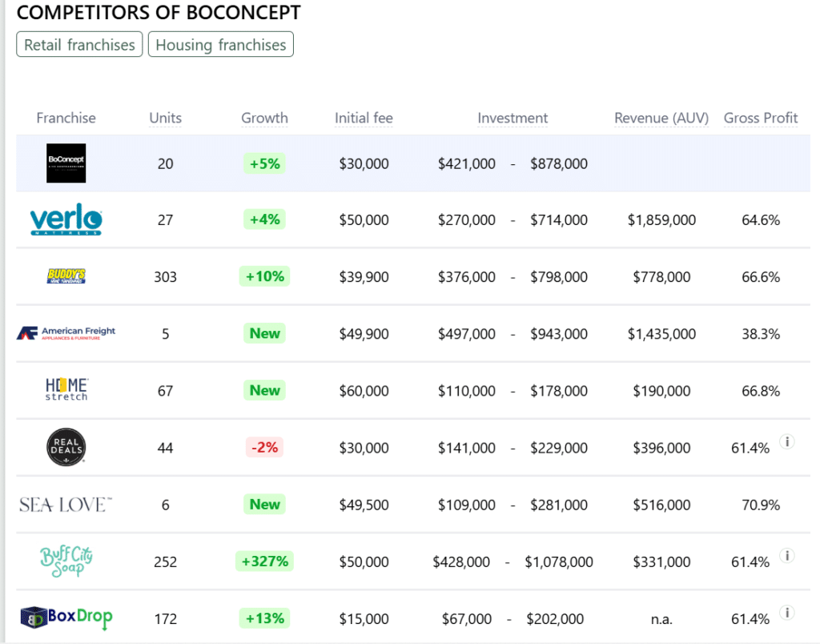
Task: Click the +10% growth badge
Action: pyautogui.click(x=264, y=276)
